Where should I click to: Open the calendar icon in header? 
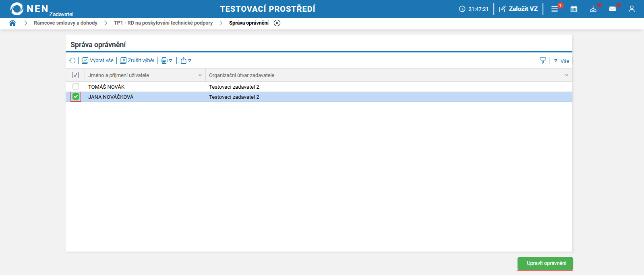pos(574,9)
